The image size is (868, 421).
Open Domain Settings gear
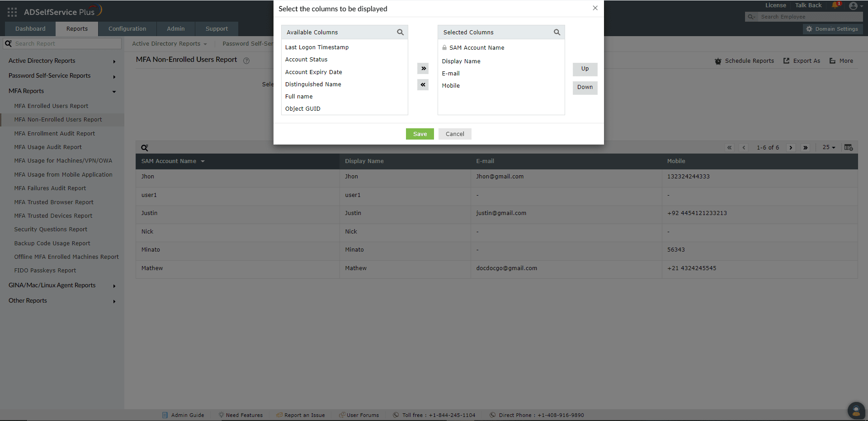pos(833,29)
